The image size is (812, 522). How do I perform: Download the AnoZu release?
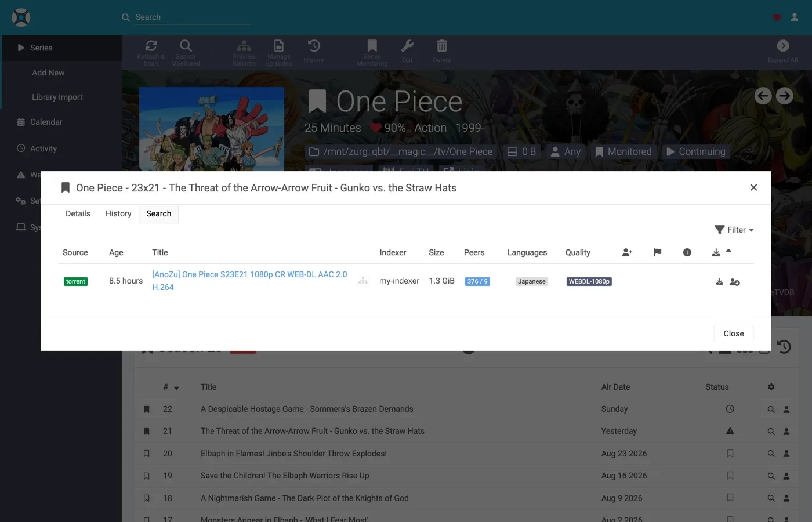pyautogui.click(x=719, y=281)
